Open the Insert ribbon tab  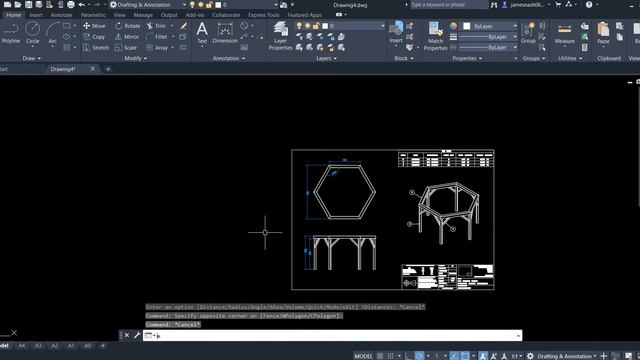36,15
